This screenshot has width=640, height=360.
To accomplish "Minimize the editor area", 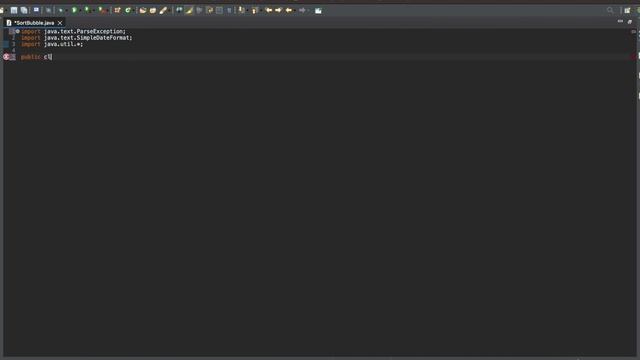I will click(x=620, y=21).
